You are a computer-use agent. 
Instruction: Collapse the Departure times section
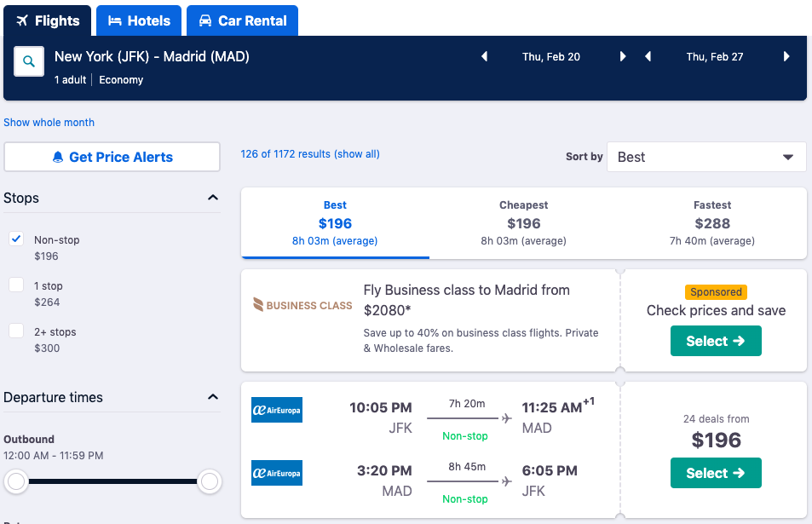[212, 396]
